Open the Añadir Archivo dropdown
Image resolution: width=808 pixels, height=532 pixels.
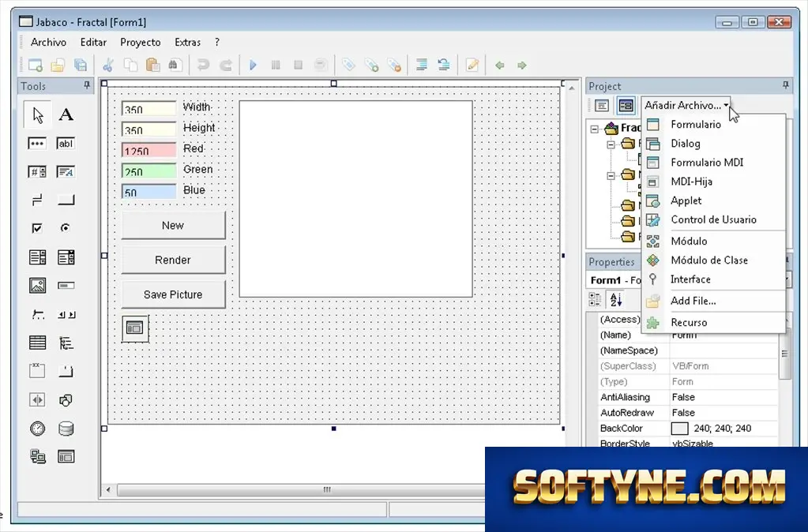686,105
